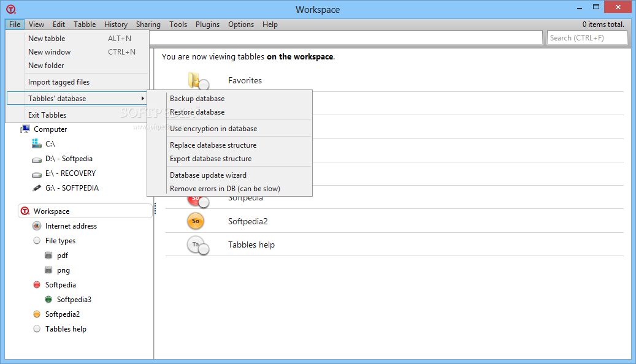Select Internet address label in the tree
This screenshot has height=364, width=636.
(x=71, y=226)
